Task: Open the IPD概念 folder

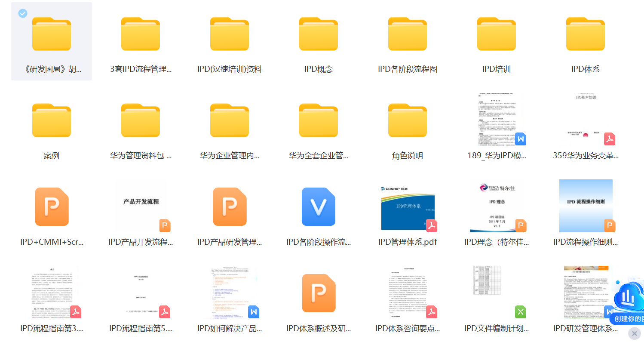Action: click(319, 34)
